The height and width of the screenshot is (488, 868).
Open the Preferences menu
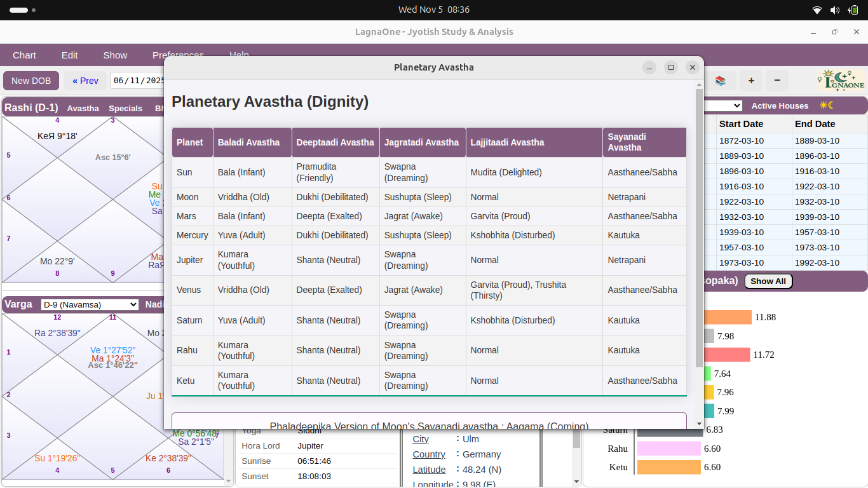point(178,55)
